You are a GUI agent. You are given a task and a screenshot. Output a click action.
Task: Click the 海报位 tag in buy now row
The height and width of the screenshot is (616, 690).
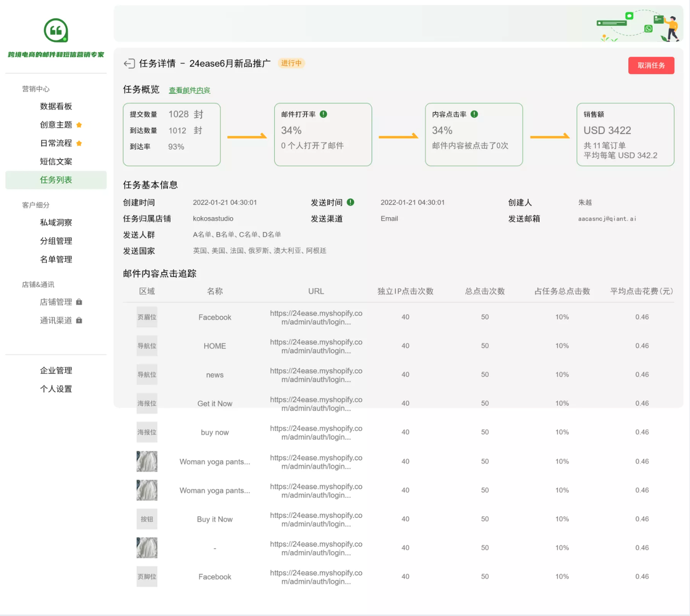click(x=147, y=432)
